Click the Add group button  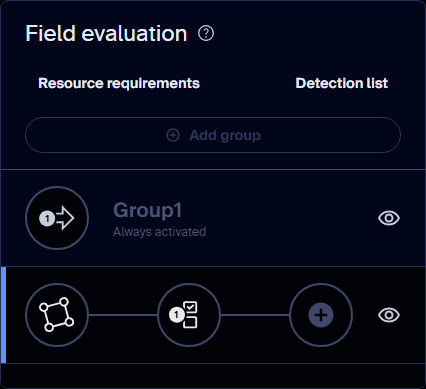[213, 135]
